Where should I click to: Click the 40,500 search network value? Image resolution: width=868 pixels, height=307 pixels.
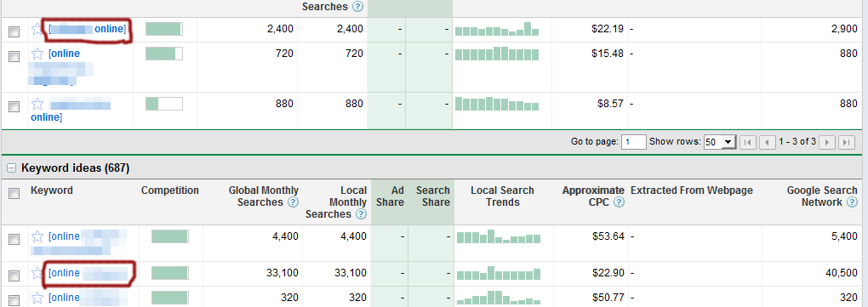842,273
